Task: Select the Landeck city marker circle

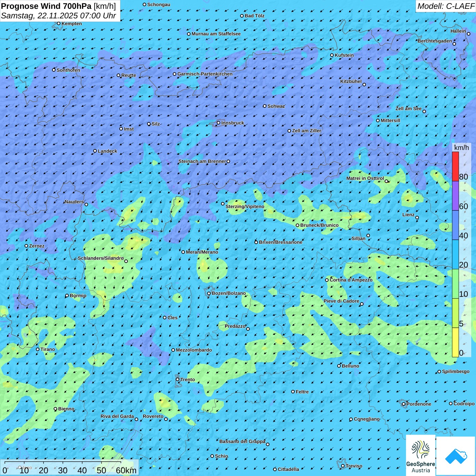Action: click(x=95, y=151)
